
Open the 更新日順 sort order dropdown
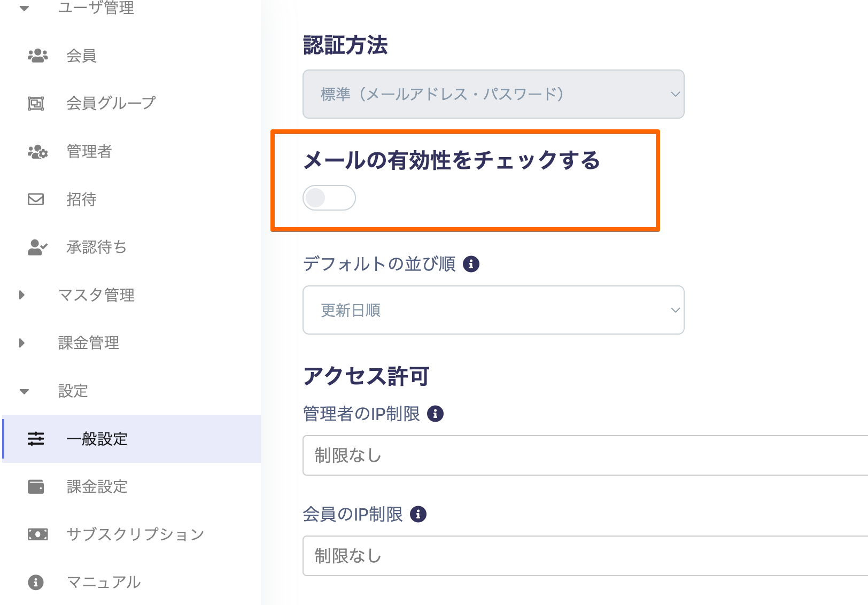[493, 310]
